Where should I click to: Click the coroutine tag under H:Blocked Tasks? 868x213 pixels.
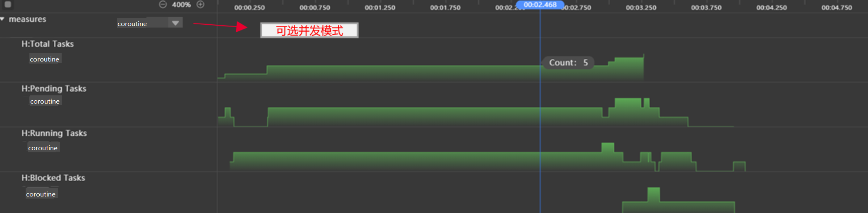pyautogui.click(x=41, y=194)
